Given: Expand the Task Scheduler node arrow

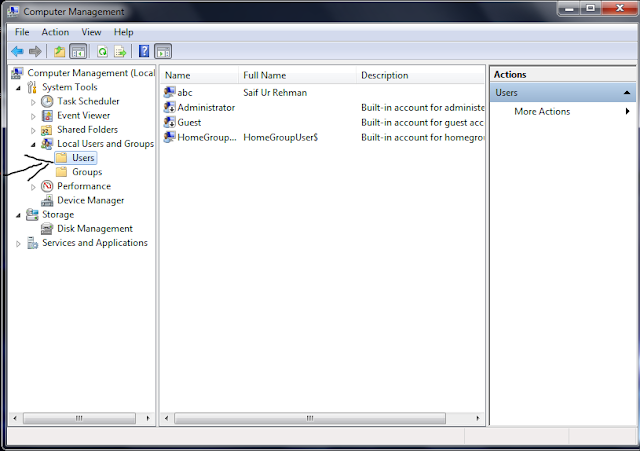Looking at the screenshot, I should 33,102.
